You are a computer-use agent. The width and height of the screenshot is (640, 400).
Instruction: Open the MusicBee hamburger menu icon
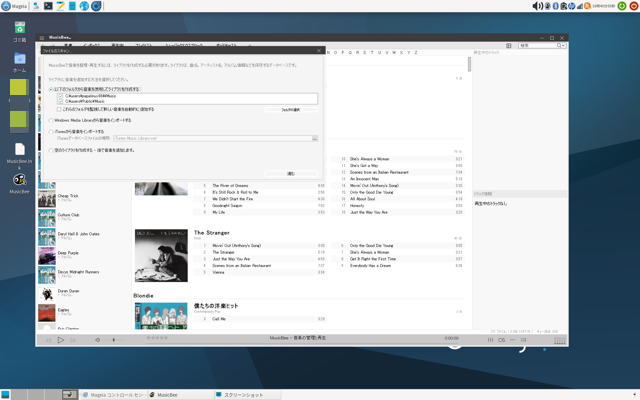click(44, 39)
